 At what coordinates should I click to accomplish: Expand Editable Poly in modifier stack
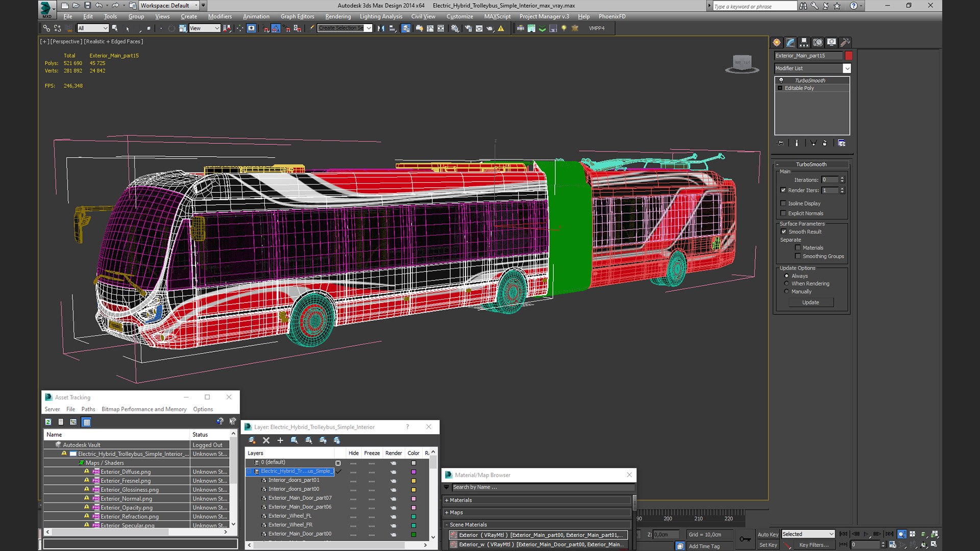click(x=780, y=88)
